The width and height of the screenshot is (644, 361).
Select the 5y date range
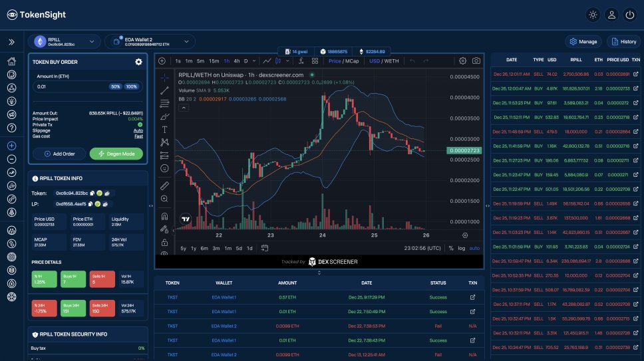183,248
